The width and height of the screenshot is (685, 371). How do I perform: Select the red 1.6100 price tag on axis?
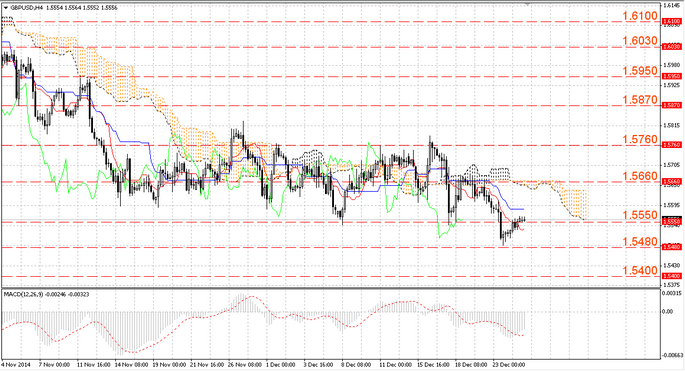pyautogui.click(x=671, y=21)
